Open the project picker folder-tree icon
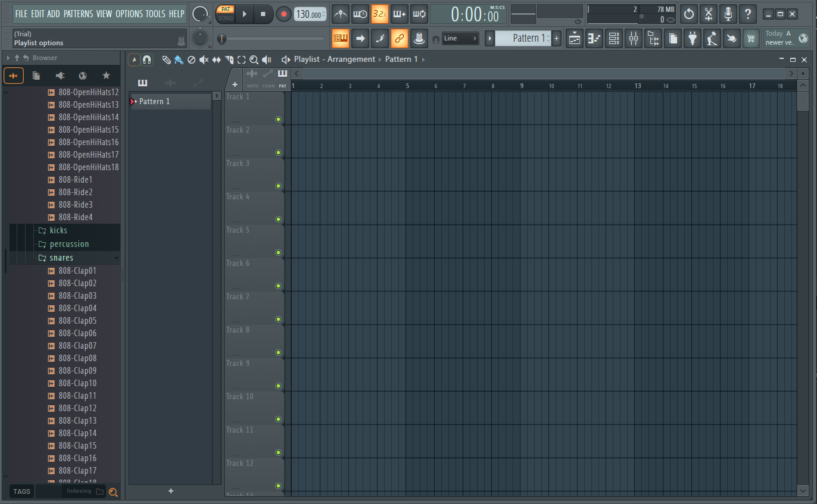The width and height of the screenshot is (817, 504). point(653,39)
